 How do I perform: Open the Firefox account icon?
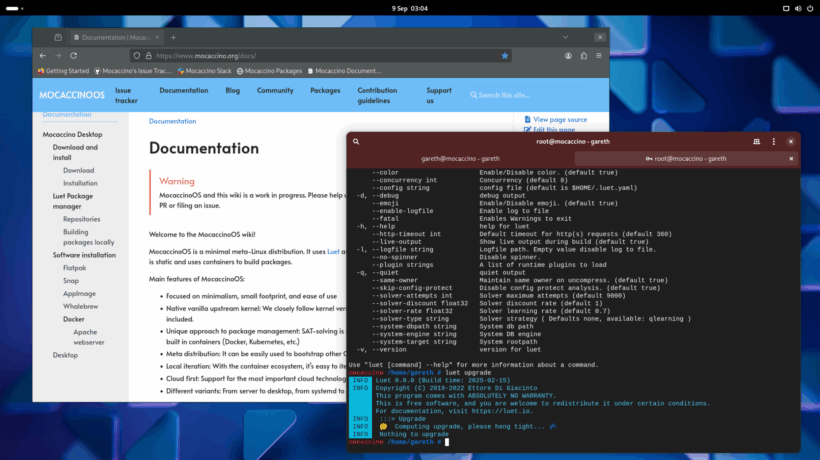coord(568,56)
